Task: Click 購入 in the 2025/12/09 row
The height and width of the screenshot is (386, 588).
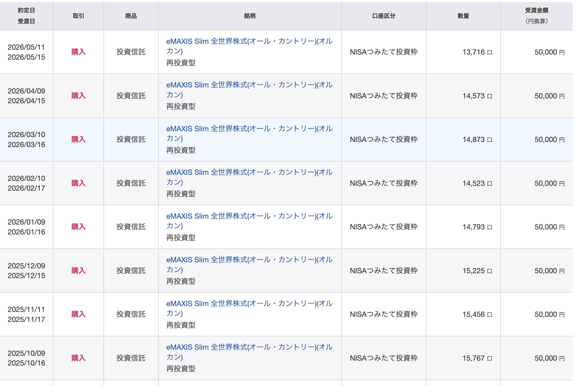Action: (x=78, y=271)
